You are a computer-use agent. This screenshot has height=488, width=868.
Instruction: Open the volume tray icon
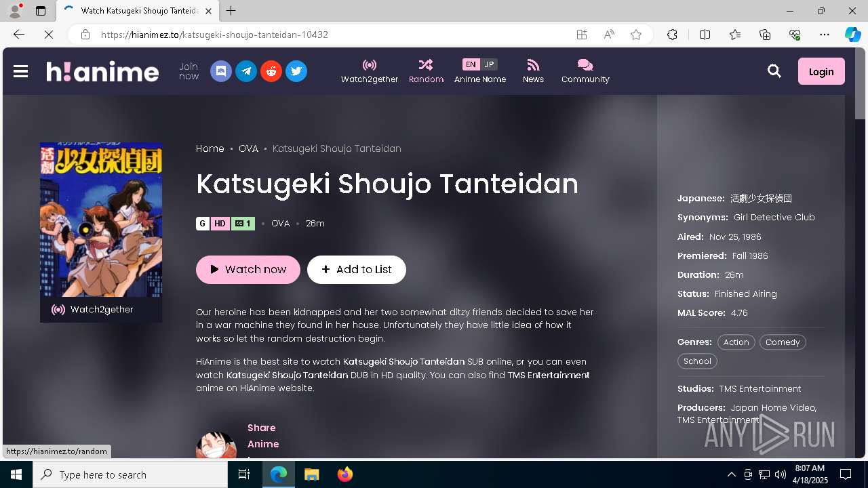pos(781,474)
